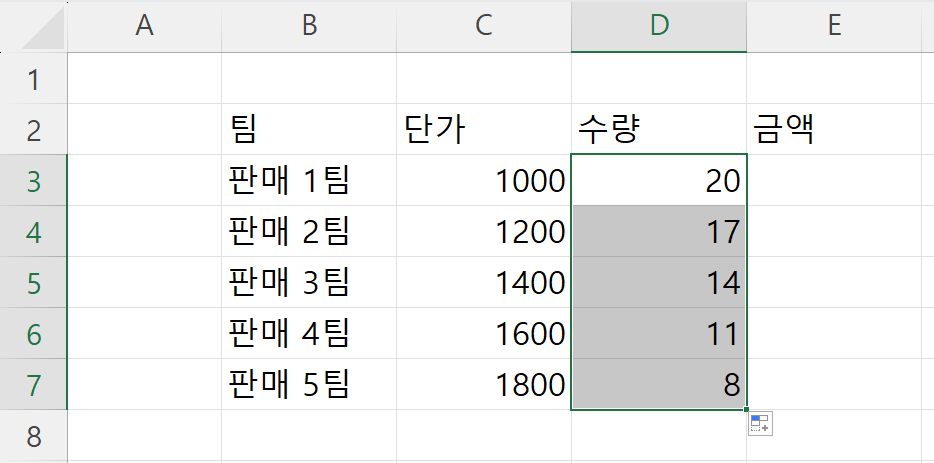The height and width of the screenshot is (463, 934).
Task: Select row 4 header
Action: (x=33, y=232)
